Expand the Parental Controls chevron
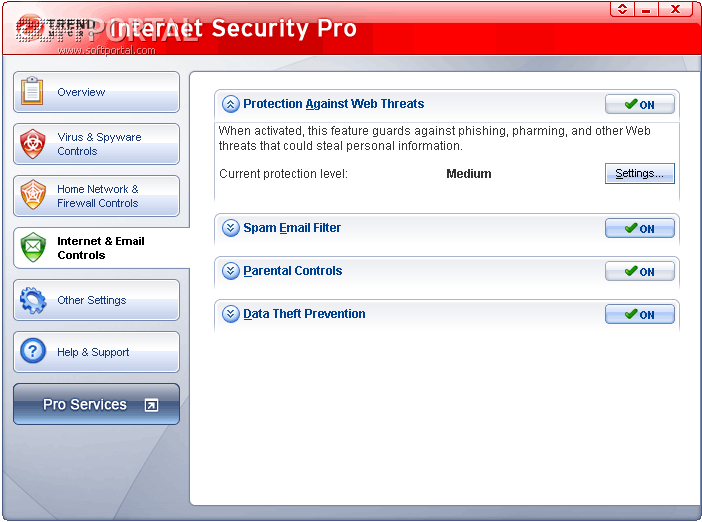Viewport: 702px width, 522px height. pos(231,271)
